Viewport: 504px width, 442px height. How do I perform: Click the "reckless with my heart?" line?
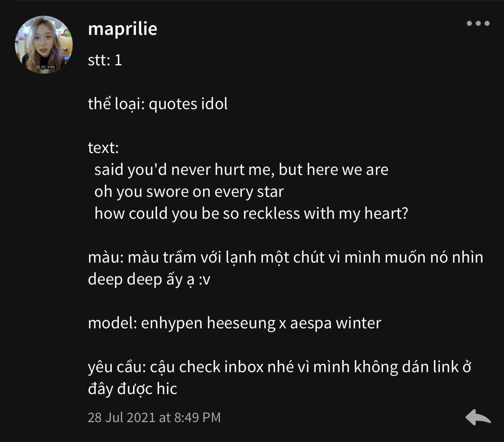tap(251, 213)
